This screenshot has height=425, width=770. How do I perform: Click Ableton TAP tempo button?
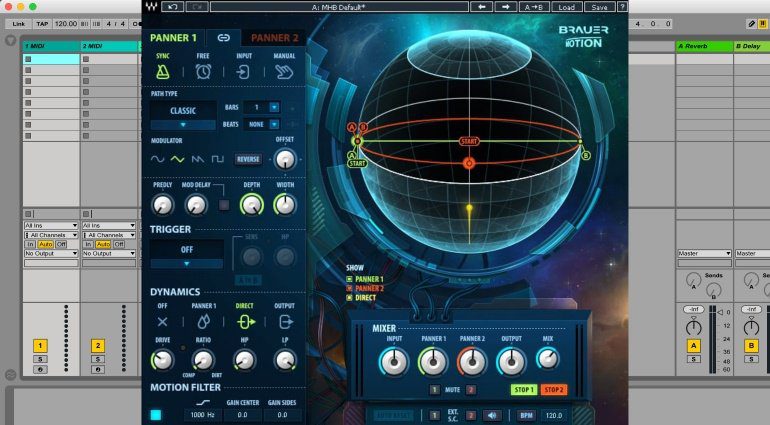42,24
